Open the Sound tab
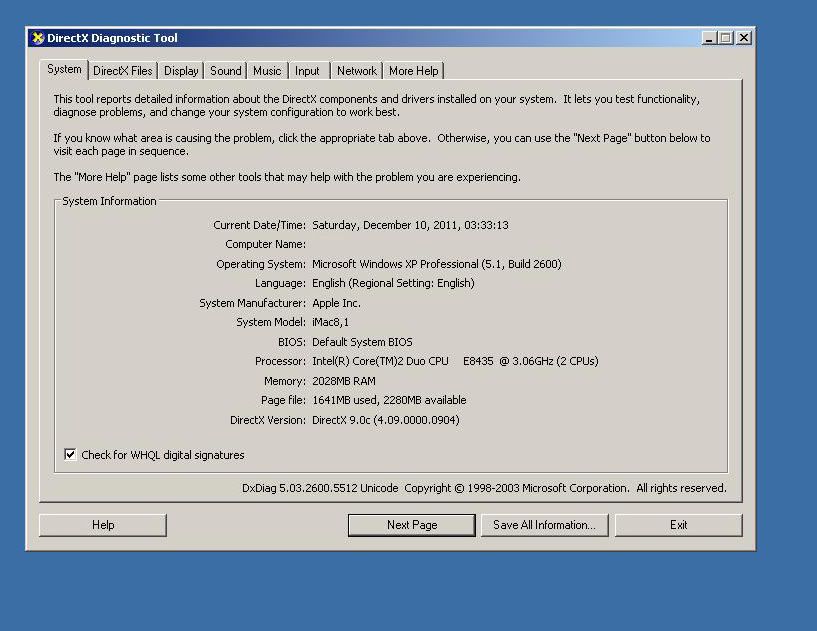This screenshot has width=817, height=631. (226, 71)
